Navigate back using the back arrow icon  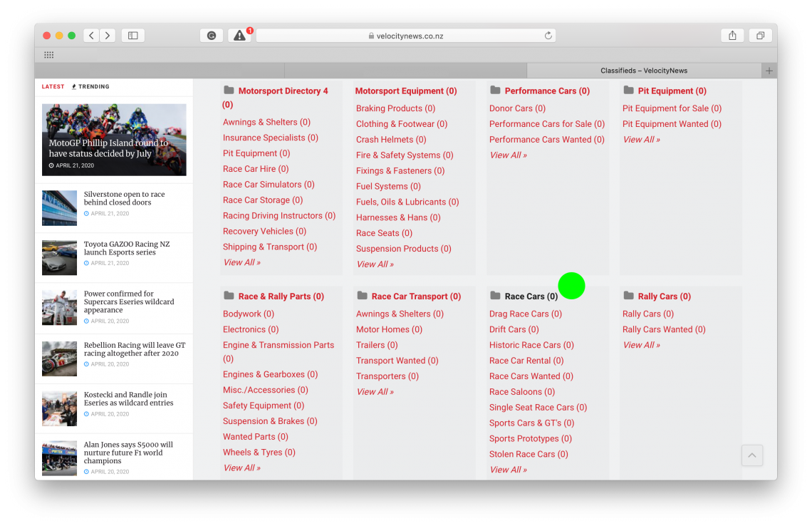coord(90,34)
